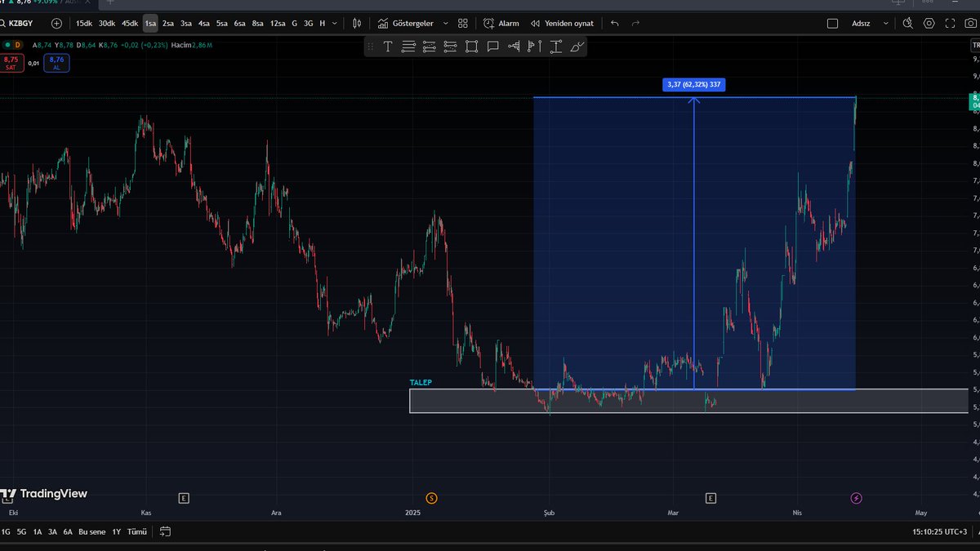Undo the last chart action
Screen dimensions: 980x551
coord(614,24)
